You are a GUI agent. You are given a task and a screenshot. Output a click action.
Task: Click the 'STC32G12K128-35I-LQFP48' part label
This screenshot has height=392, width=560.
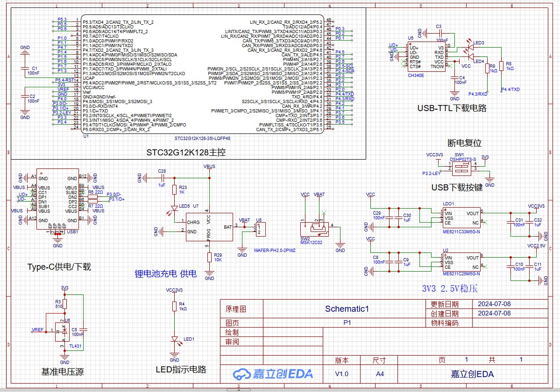(x=202, y=139)
